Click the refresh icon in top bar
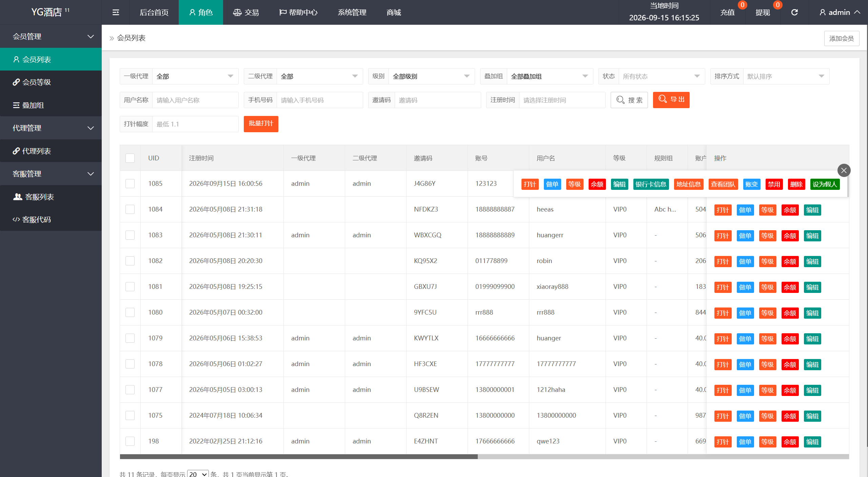 tap(794, 13)
